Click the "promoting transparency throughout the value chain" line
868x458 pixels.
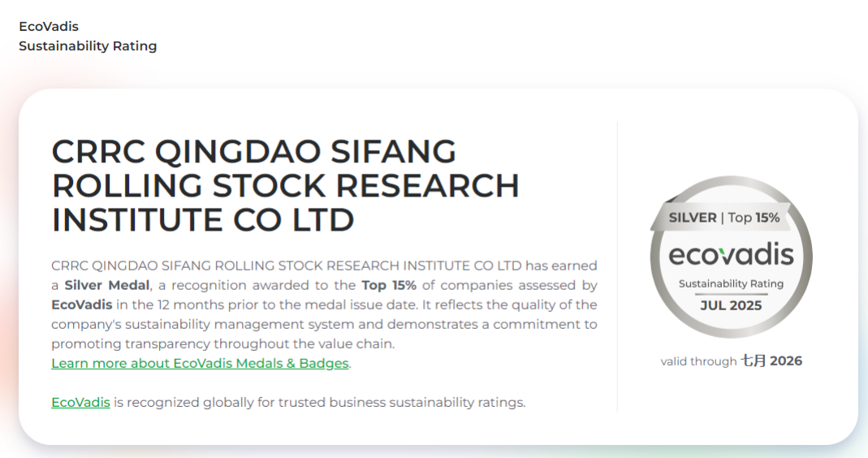222,343
